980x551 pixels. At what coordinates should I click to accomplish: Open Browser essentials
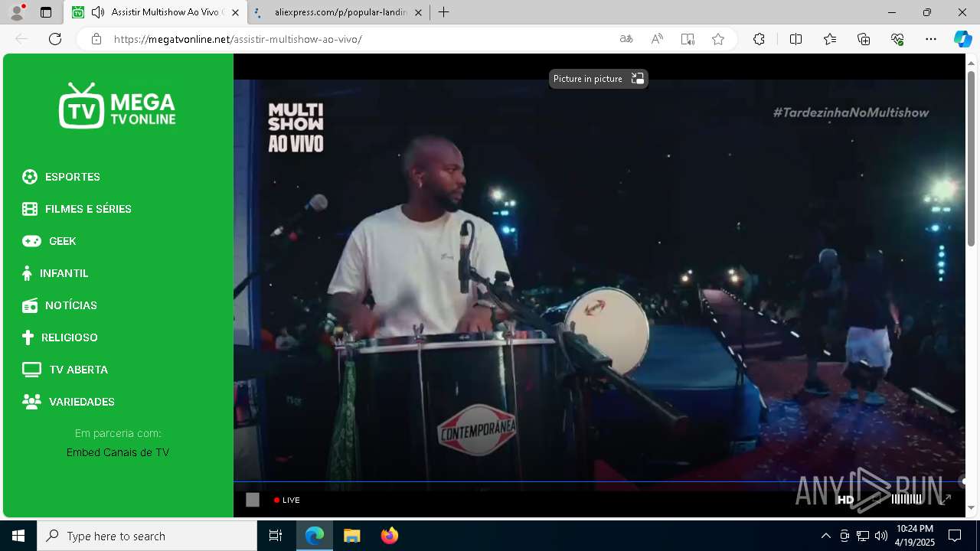tap(897, 39)
